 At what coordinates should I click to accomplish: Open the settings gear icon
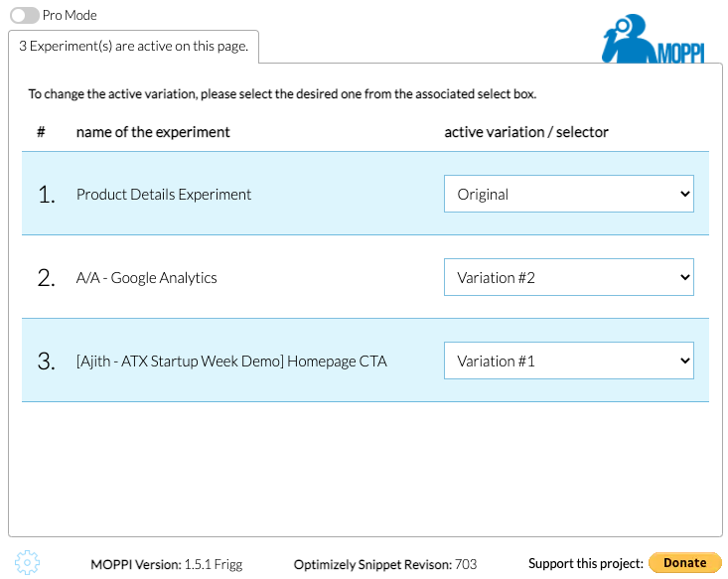click(x=27, y=563)
